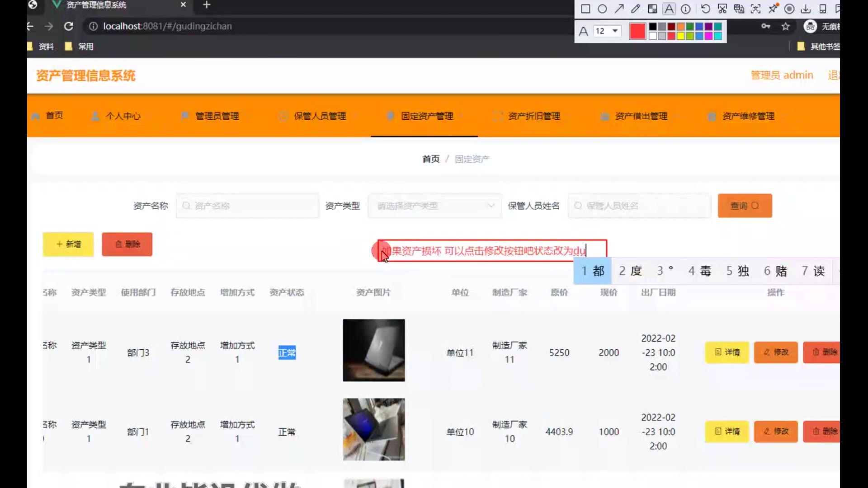Choose the pencil freehand tool

tap(636, 9)
